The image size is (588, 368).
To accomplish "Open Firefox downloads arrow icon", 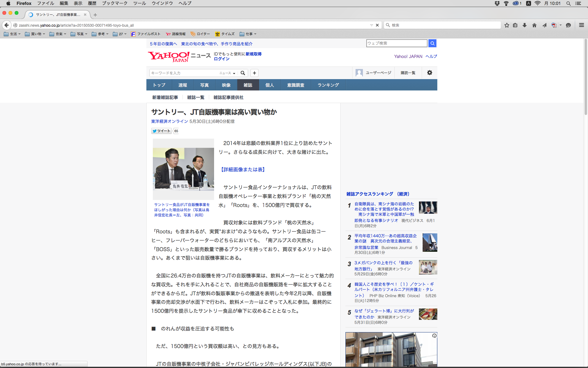I will (525, 25).
